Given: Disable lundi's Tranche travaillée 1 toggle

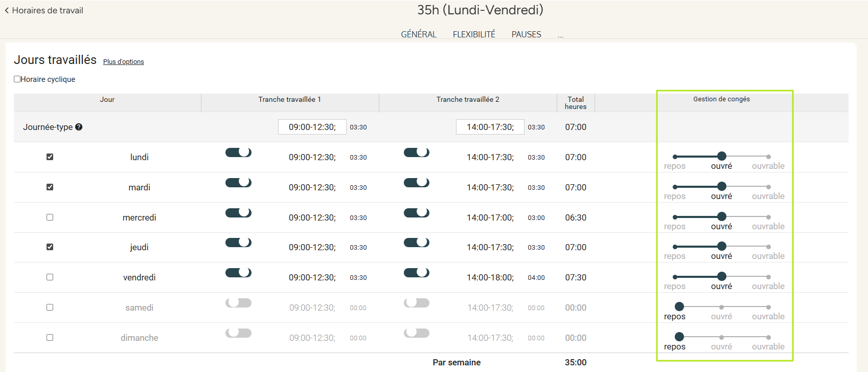Looking at the screenshot, I should (x=238, y=152).
